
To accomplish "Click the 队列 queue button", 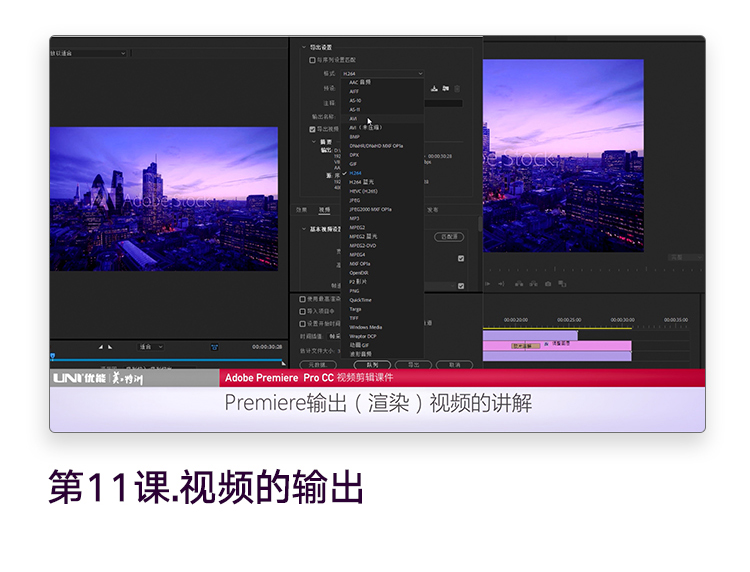I will [x=372, y=365].
